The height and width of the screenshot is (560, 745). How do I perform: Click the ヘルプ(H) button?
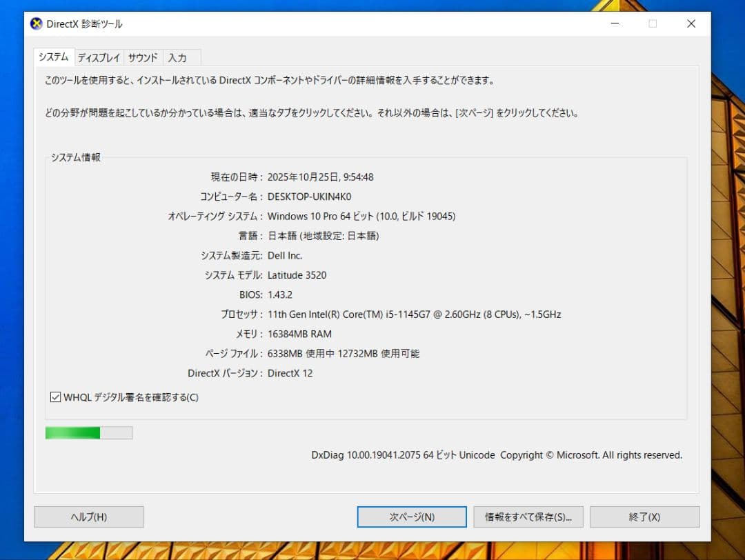tap(88, 517)
